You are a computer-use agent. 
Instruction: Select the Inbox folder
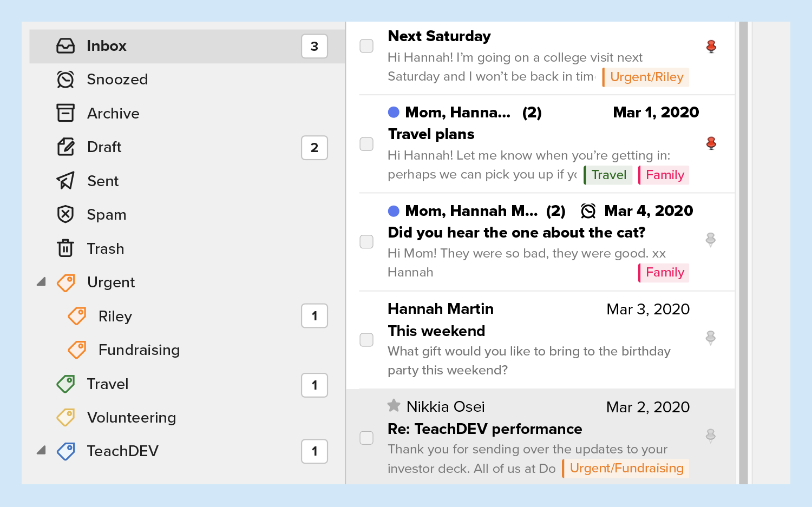tap(107, 46)
